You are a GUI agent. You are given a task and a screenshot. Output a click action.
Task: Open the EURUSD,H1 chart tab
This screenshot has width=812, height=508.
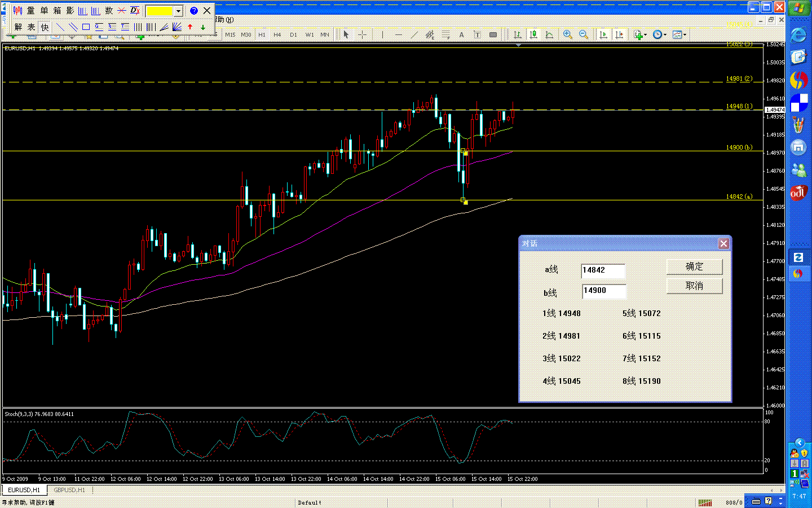click(24, 490)
